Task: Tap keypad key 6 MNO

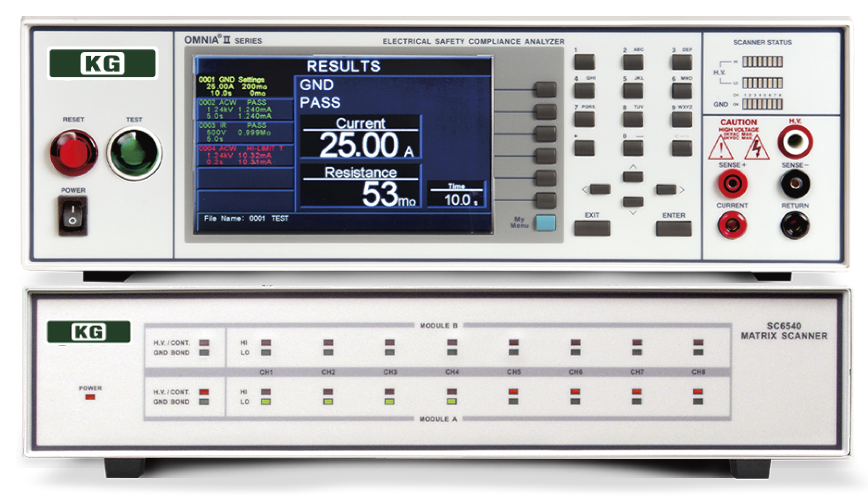Action: (x=682, y=91)
